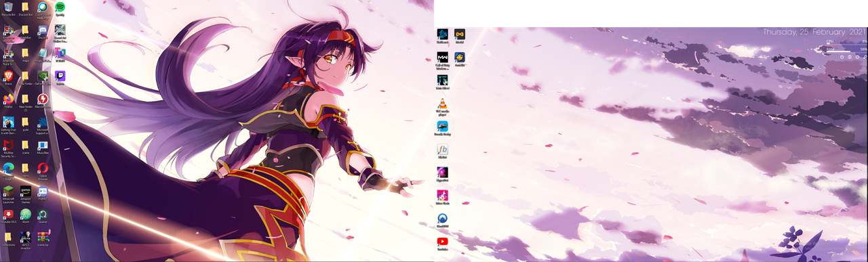The width and height of the screenshot is (868, 262).
Task: Open the infinity-symbol app next to Battle.net
Action: 459,35
